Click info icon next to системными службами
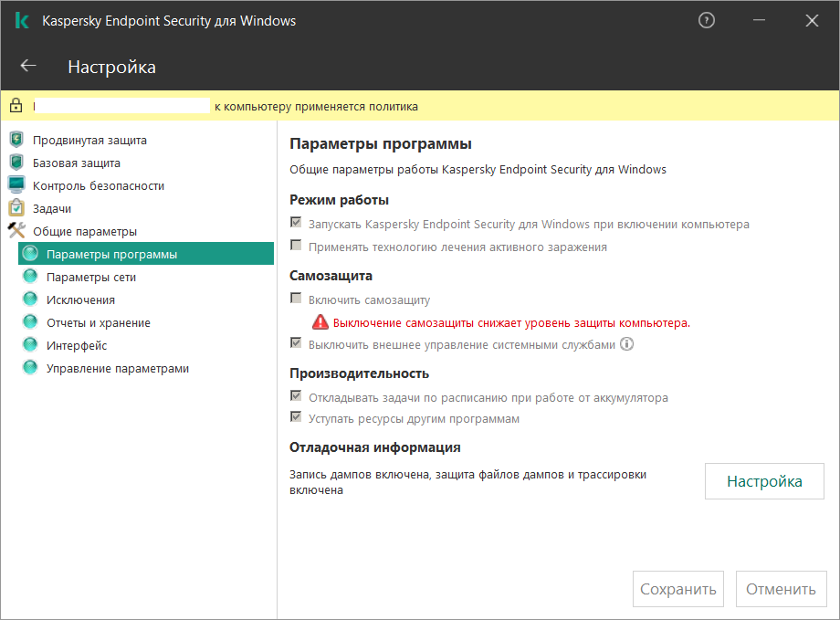The image size is (840, 620). pyautogui.click(x=626, y=344)
